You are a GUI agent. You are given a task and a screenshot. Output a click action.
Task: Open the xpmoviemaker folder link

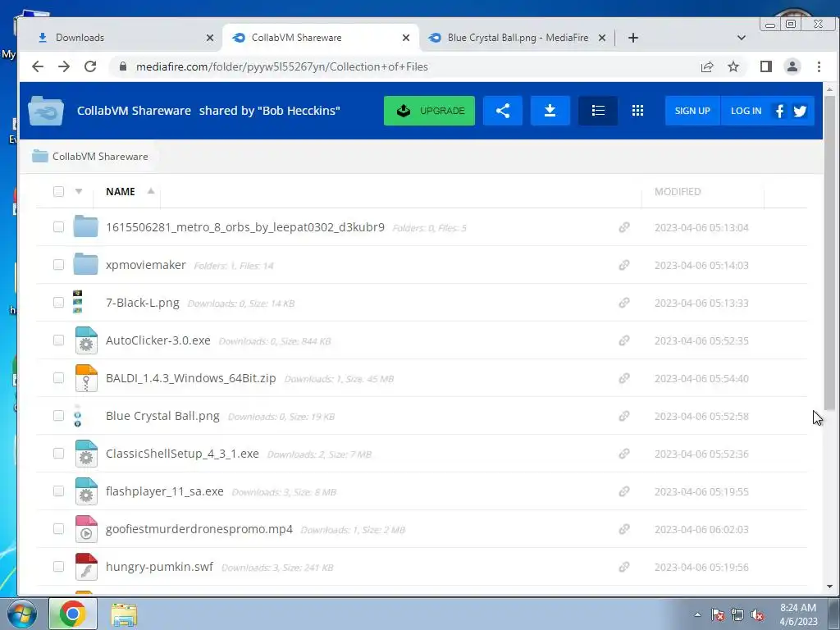pyautogui.click(x=146, y=265)
